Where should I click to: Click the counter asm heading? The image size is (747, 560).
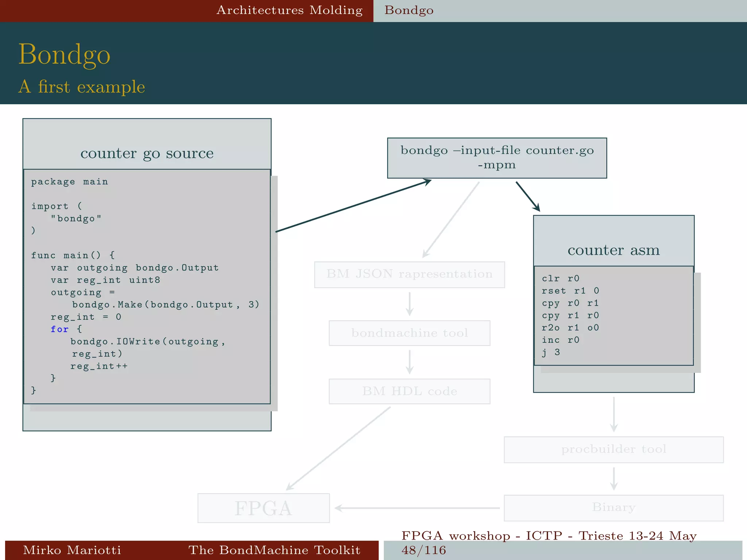click(x=614, y=250)
